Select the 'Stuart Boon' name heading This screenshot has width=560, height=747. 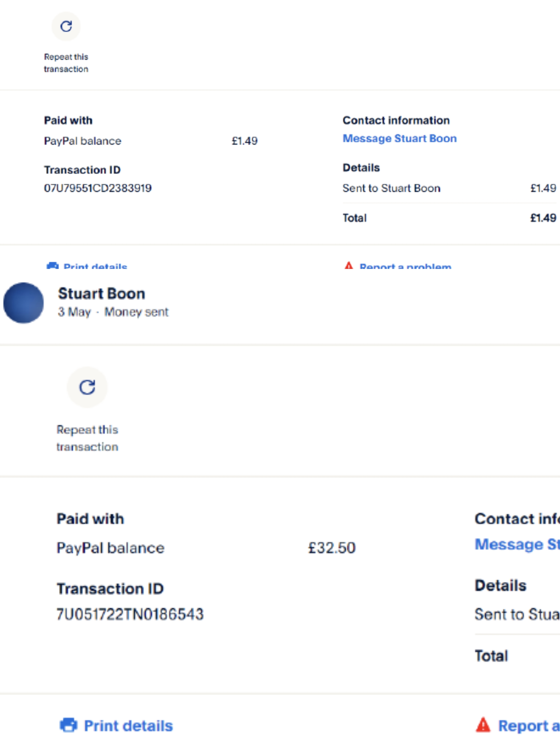coord(102,293)
